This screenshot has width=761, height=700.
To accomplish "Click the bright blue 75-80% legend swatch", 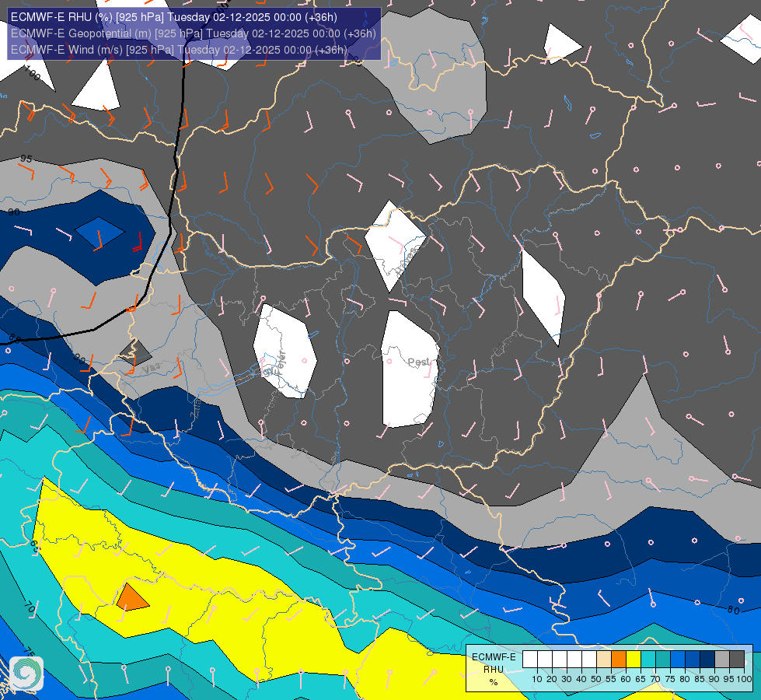I will point(678,660).
